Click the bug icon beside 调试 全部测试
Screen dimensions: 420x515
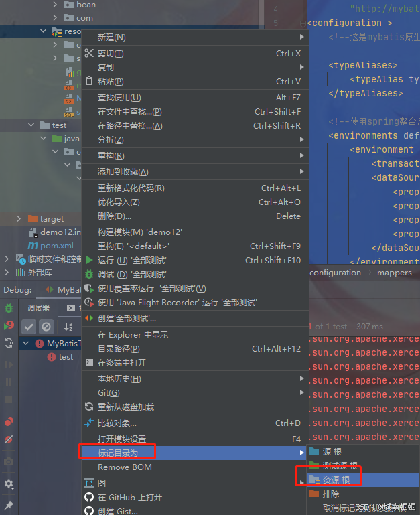click(89, 274)
